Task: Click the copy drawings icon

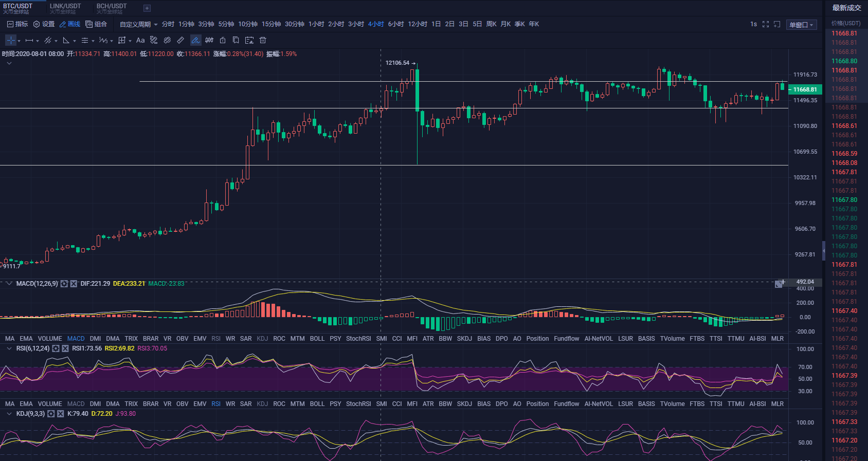Action: (236, 40)
